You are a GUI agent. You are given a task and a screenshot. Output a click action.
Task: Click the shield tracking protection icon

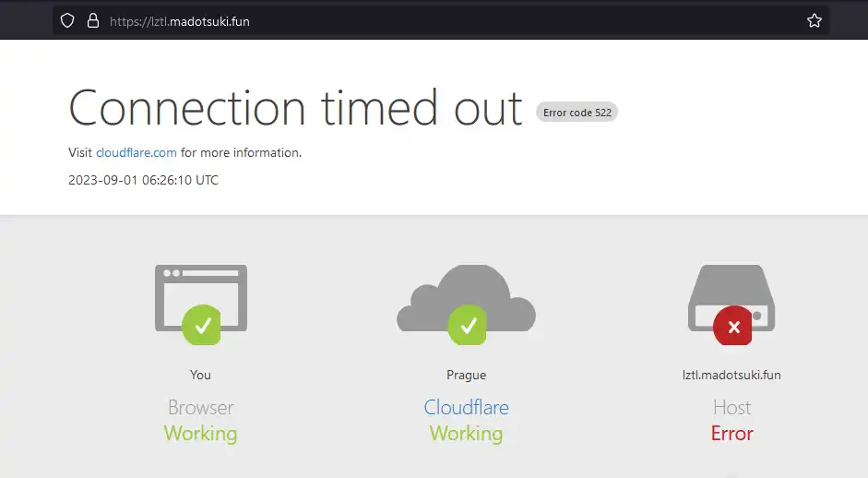[67, 20]
